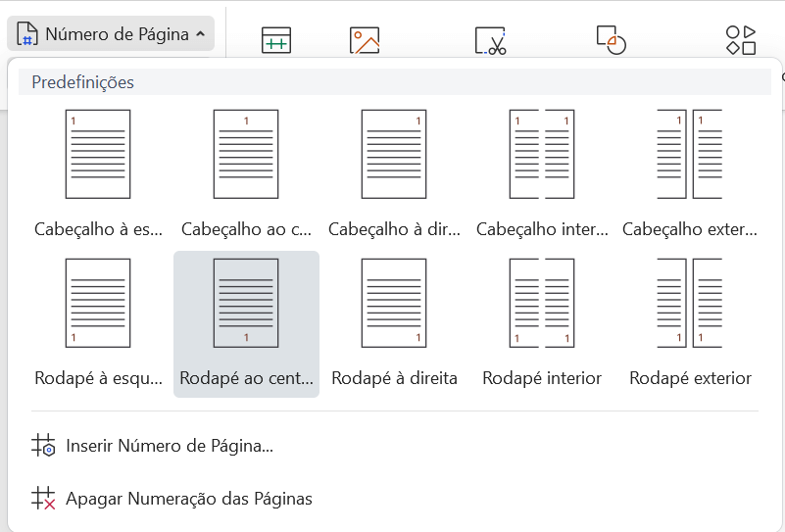The height and width of the screenshot is (532, 785).
Task: Select Rodapé à direita preset thumbnail
Action: coord(394,303)
